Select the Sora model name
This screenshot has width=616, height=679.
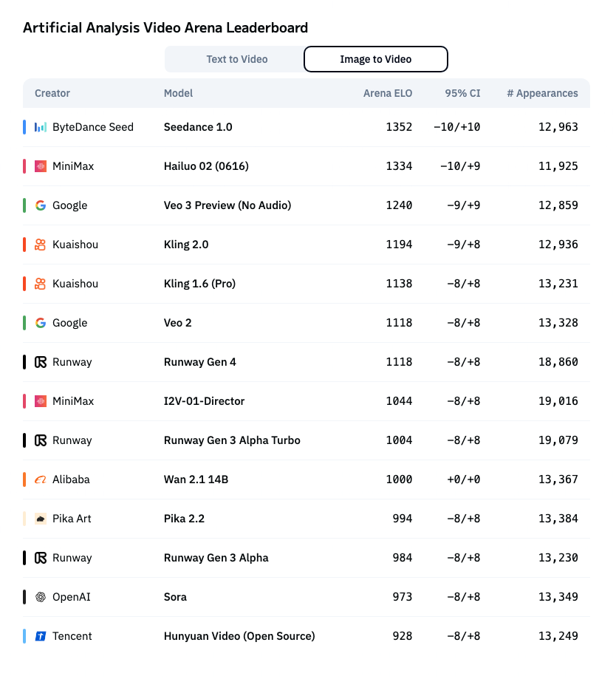pyautogui.click(x=175, y=597)
